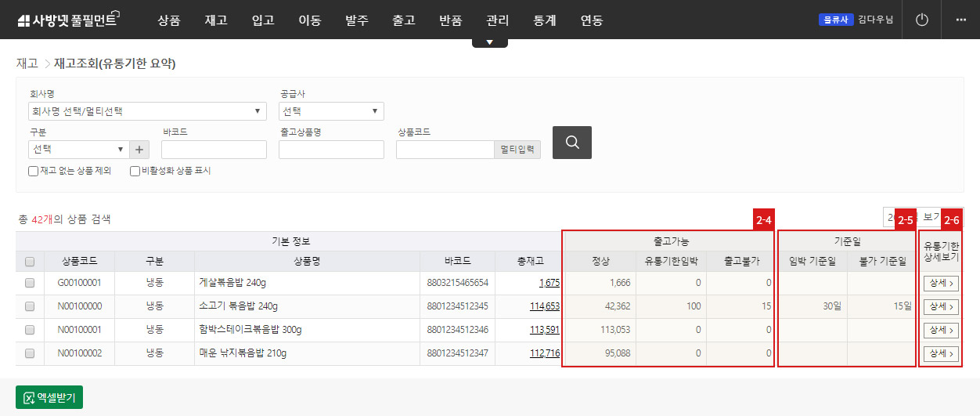Click total stock link 112,716

[x=545, y=353]
